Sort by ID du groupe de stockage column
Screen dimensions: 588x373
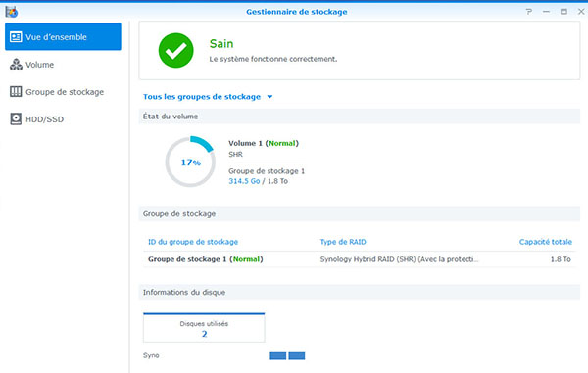coord(193,242)
